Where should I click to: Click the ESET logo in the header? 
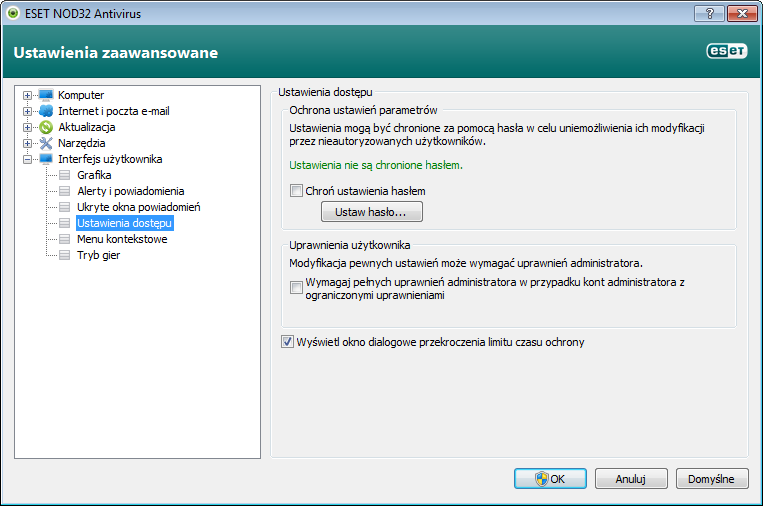pyautogui.click(x=727, y=51)
